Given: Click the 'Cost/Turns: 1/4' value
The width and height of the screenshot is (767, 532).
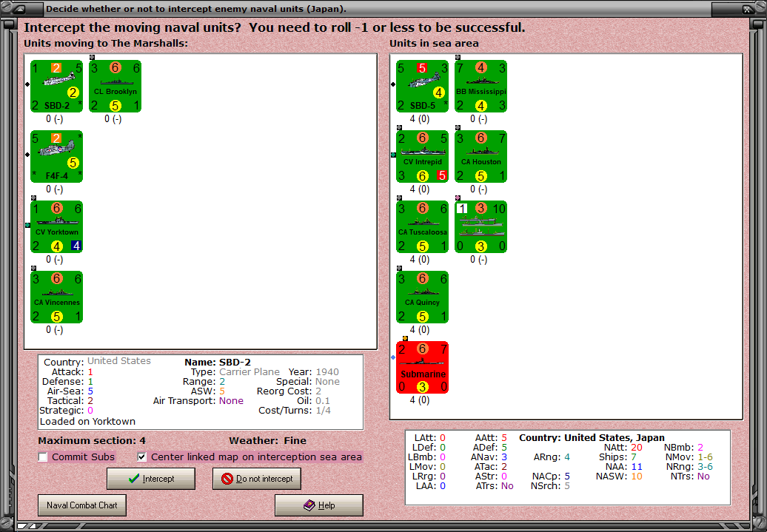Looking at the screenshot, I should coord(295,410).
